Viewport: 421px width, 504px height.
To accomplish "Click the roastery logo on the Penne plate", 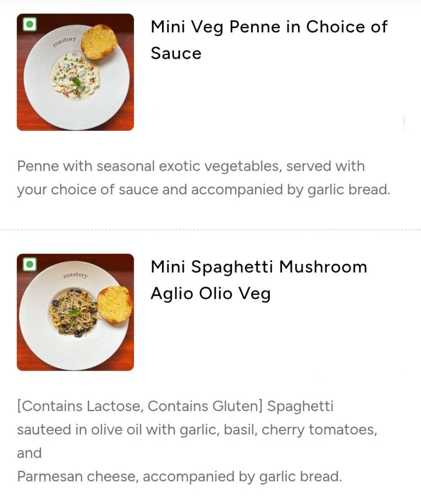I will coord(65,40).
